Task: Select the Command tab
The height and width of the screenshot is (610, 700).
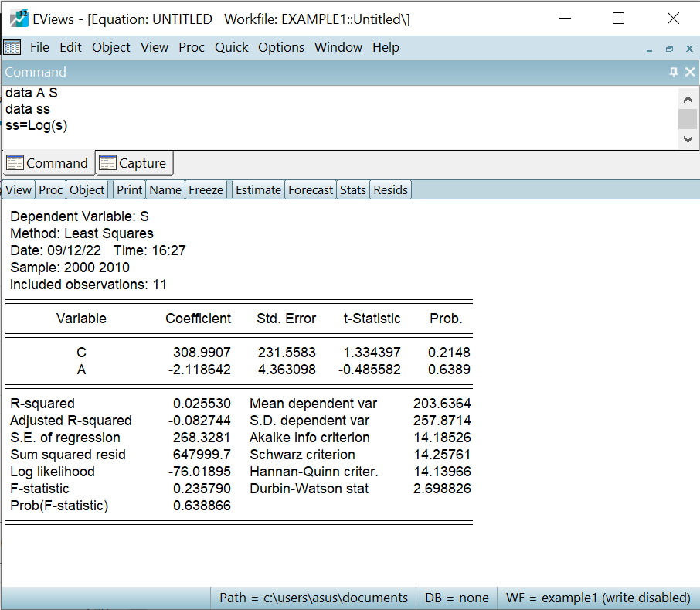Action: pos(48,163)
